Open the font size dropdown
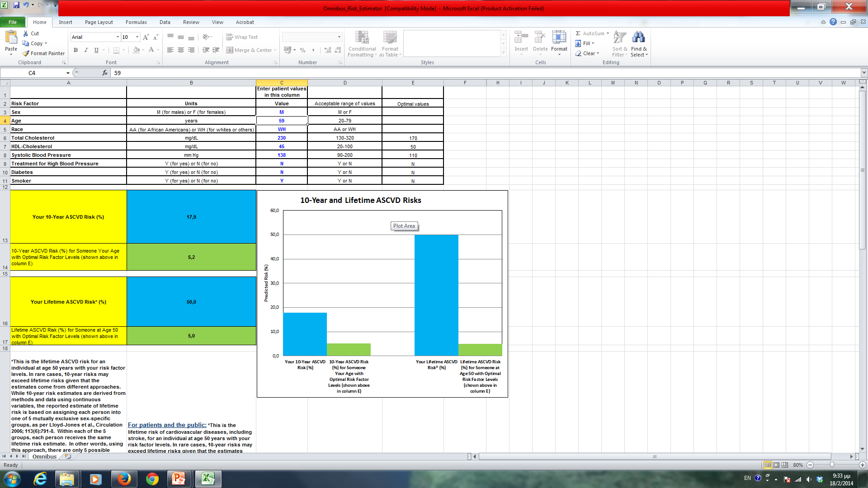868x488 pixels. coord(137,37)
